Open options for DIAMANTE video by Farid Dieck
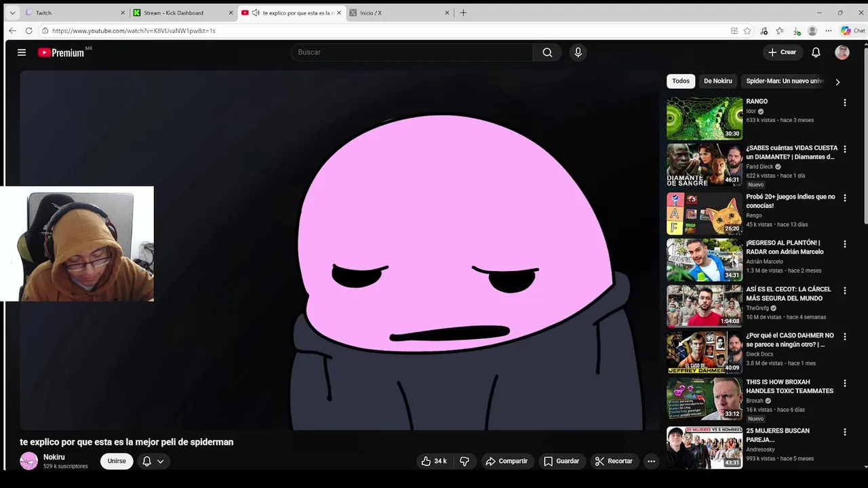Viewport: 868px width, 488px height. [x=844, y=148]
